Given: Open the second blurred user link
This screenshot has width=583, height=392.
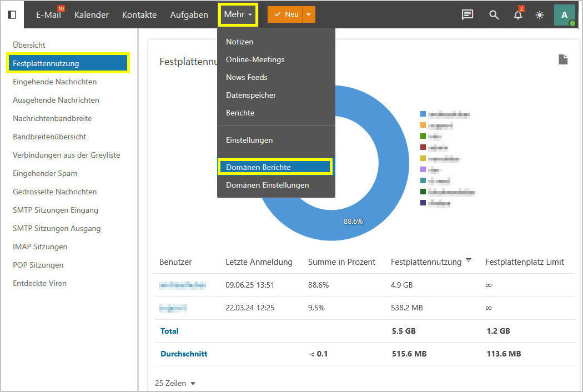Looking at the screenshot, I should [173, 308].
